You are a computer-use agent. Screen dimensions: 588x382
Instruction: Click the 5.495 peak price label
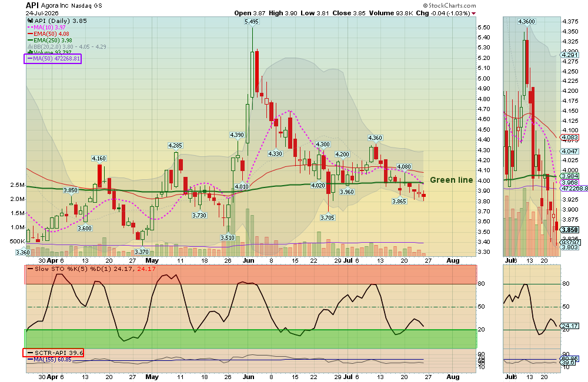(252, 22)
